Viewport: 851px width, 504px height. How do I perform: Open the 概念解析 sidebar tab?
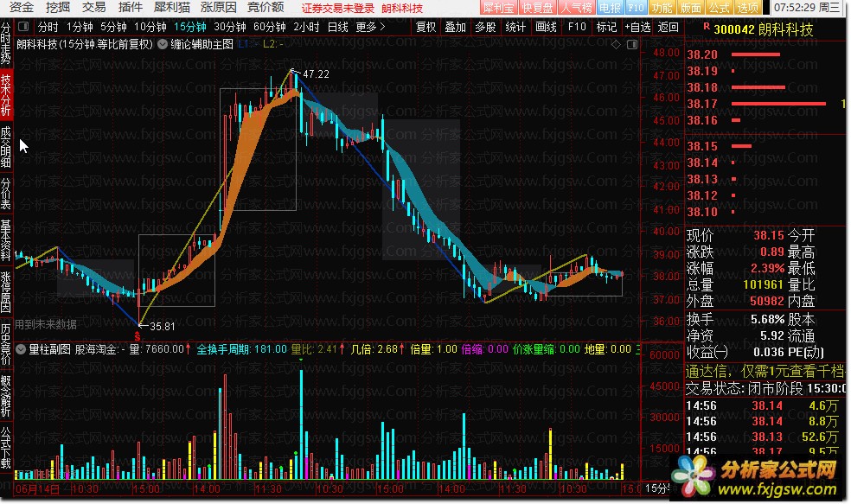(6, 395)
